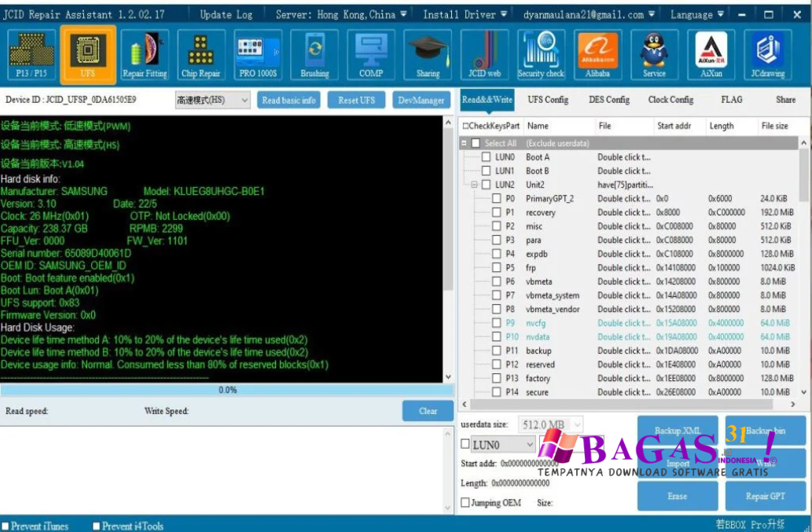Open the account email dropdown
812x532 pixels.
589,14
